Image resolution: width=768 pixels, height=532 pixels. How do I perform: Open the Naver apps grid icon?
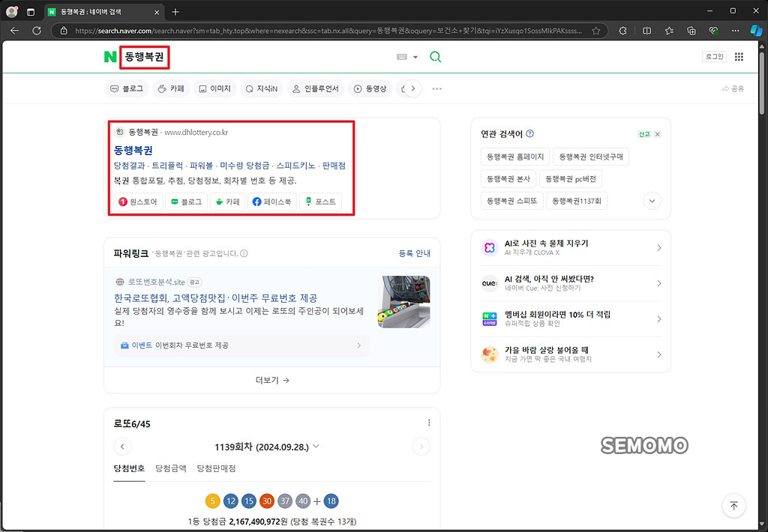pyautogui.click(x=739, y=57)
